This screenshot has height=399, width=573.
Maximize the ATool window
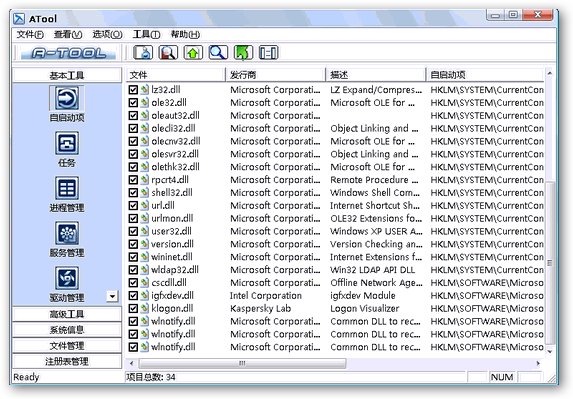[513, 15]
